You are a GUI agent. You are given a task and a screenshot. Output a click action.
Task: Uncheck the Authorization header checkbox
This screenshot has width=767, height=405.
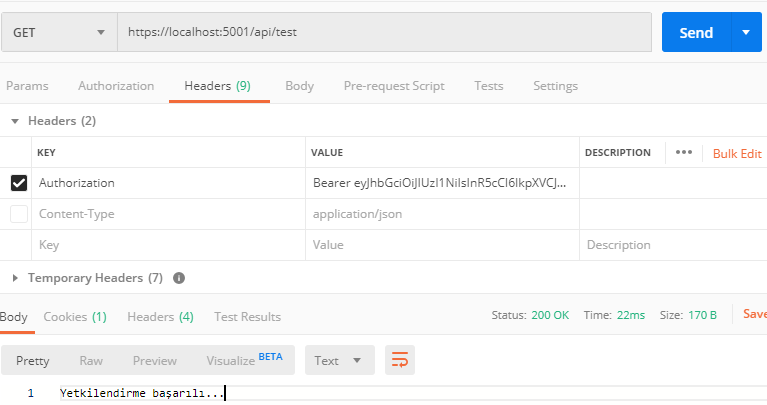coord(19,183)
